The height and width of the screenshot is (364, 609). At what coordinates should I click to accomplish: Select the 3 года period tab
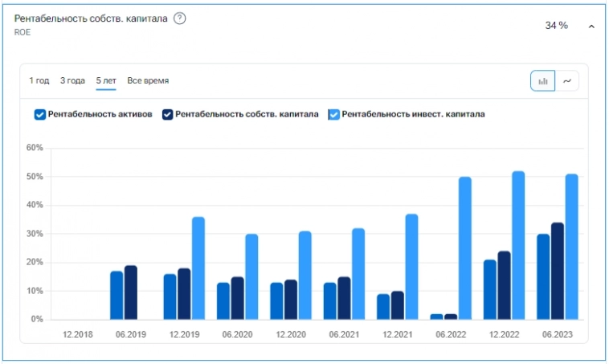click(72, 81)
